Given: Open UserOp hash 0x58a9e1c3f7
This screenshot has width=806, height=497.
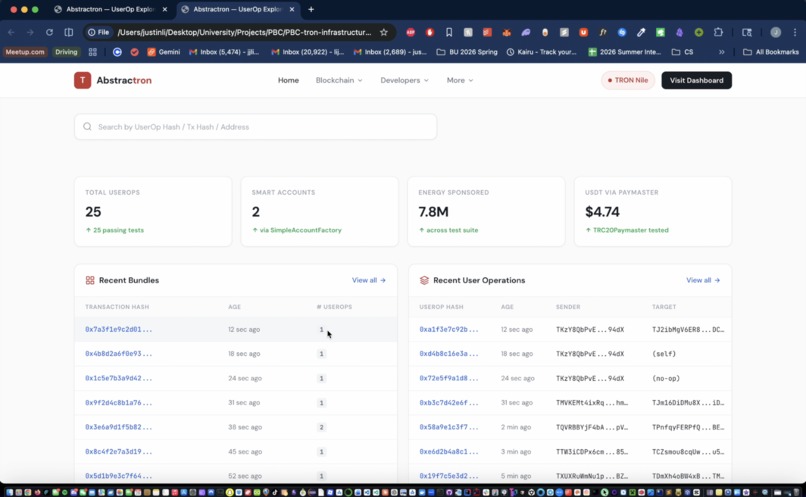Looking at the screenshot, I should pos(448,427).
